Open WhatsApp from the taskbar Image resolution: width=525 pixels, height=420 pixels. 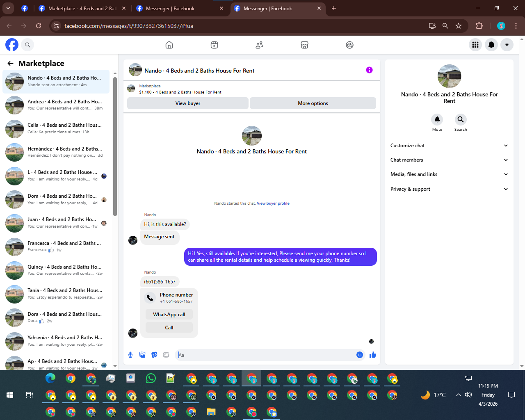click(151, 378)
